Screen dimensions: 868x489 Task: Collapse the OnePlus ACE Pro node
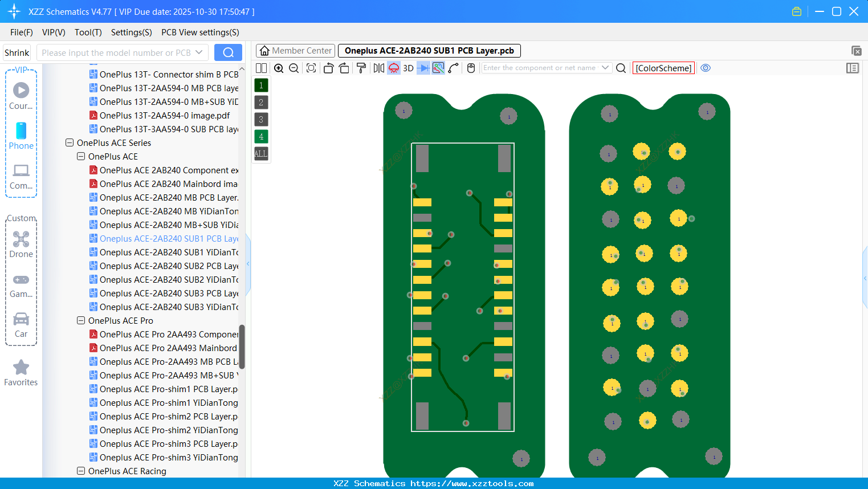pyautogui.click(x=80, y=320)
